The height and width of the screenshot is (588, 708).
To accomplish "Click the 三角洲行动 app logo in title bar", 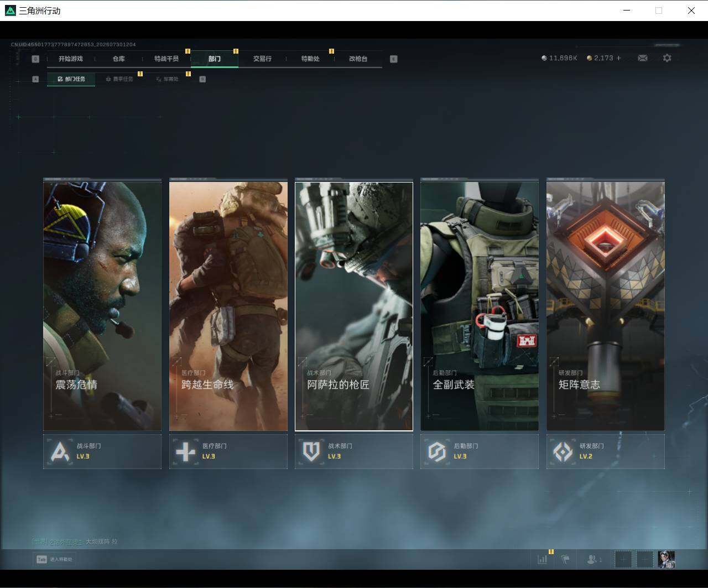I will click(10, 11).
